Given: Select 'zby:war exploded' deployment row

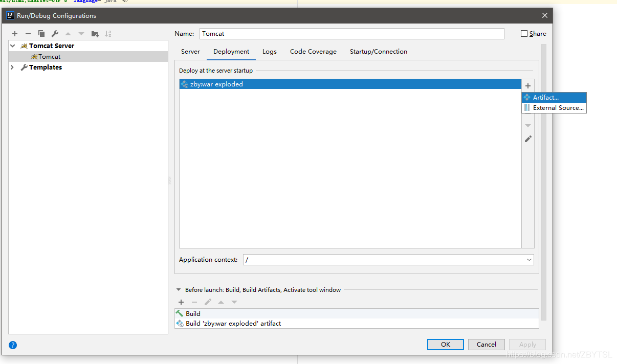Looking at the screenshot, I should tap(350, 84).
